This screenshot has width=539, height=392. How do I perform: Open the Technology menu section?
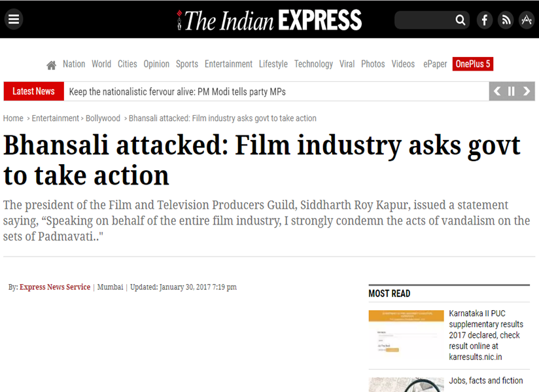(313, 64)
